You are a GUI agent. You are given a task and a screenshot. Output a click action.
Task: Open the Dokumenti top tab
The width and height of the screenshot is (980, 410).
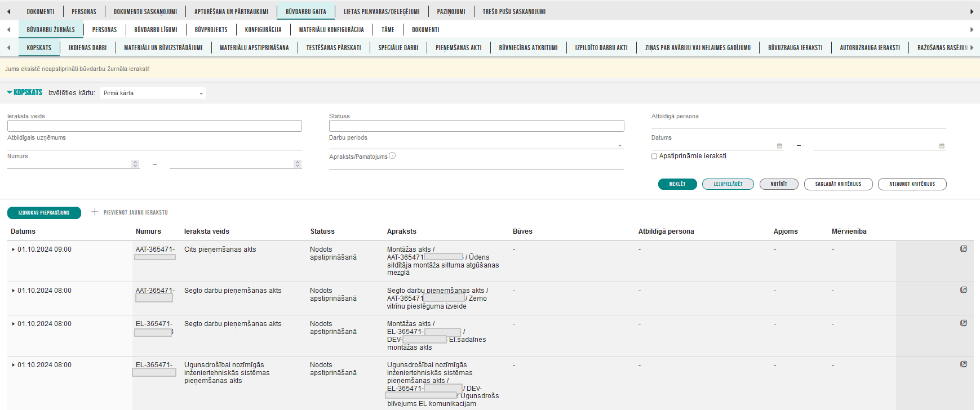coord(41,11)
